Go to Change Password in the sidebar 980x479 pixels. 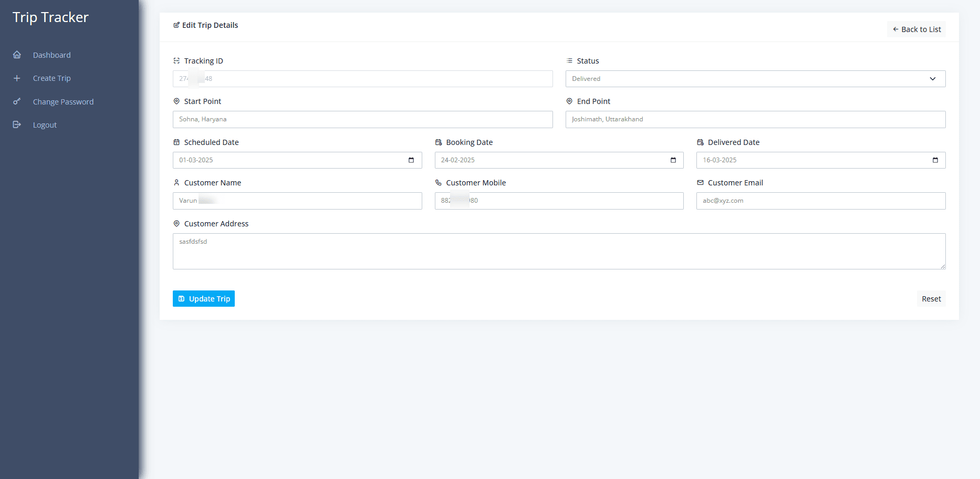63,102
